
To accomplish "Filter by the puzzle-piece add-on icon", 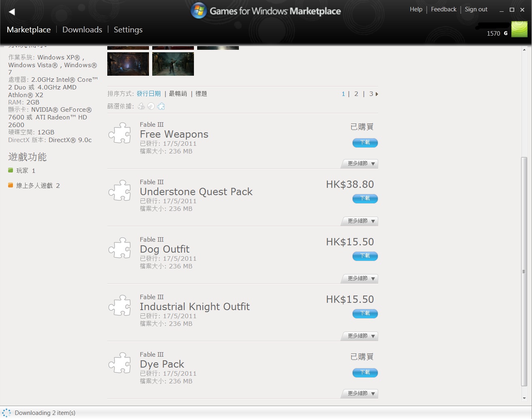I will click(x=161, y=106).
